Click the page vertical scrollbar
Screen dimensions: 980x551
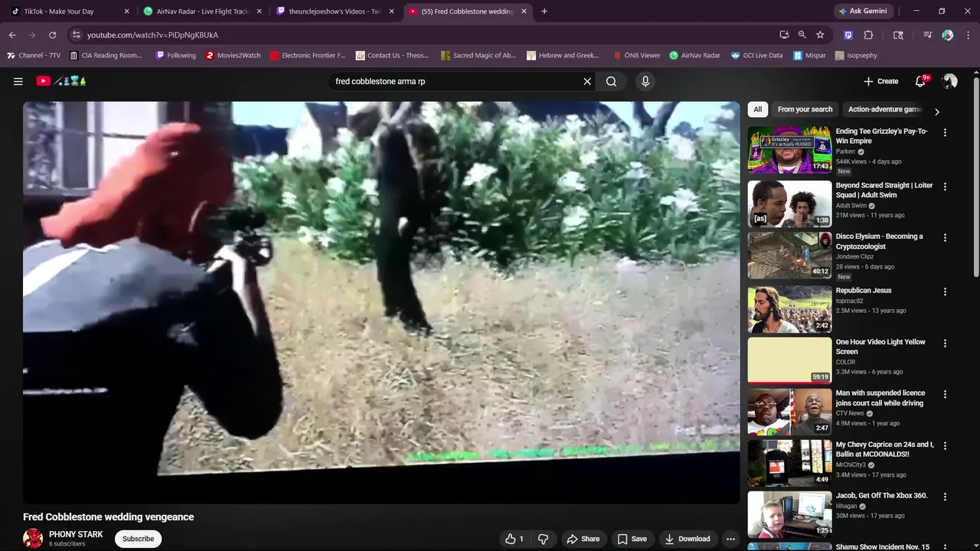coord(975,176)
